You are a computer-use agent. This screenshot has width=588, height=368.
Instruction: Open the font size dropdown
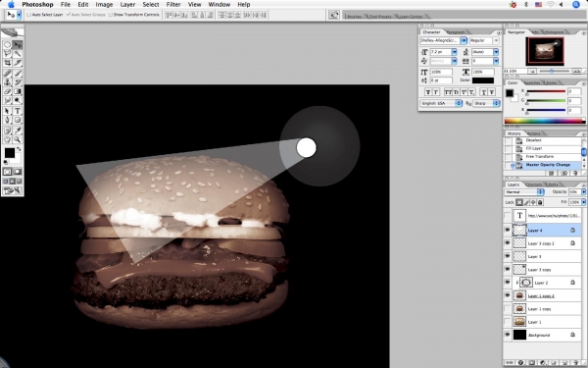(455, 52)
